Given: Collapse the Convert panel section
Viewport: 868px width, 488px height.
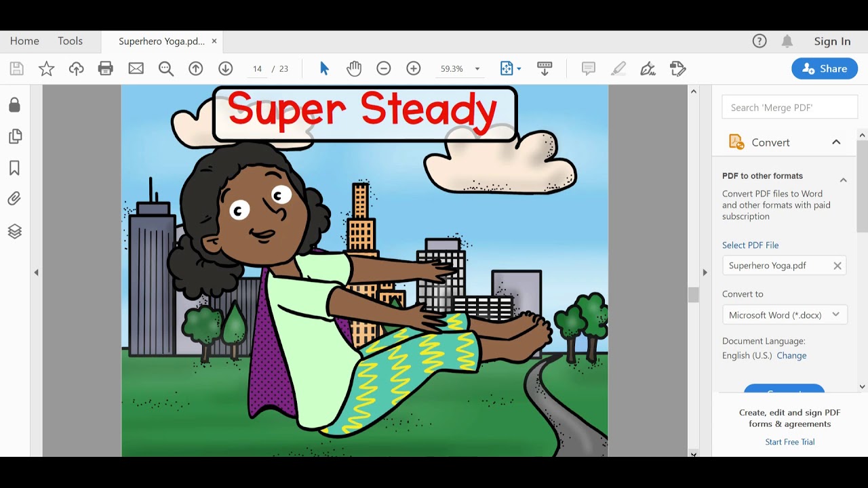Looking at the screenshot, I should pyautogui.click(x=836, y=142).
